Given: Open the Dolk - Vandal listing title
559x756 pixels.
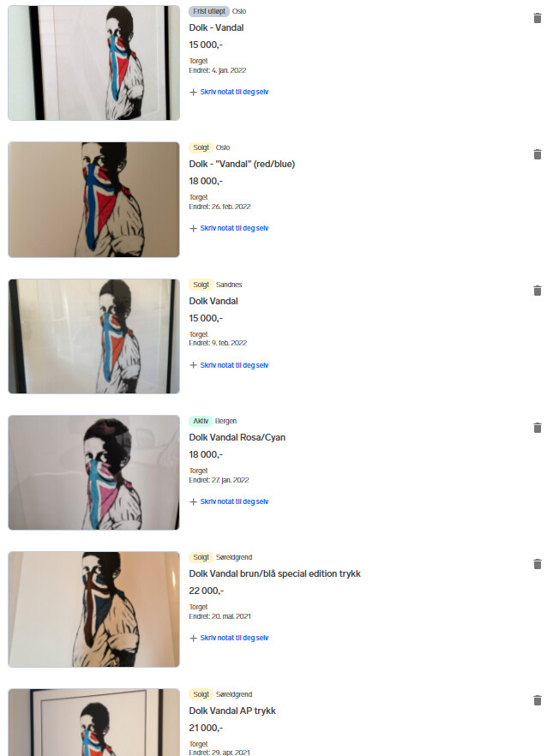Looking at the screenshot, I should click(x=216, y=28).
